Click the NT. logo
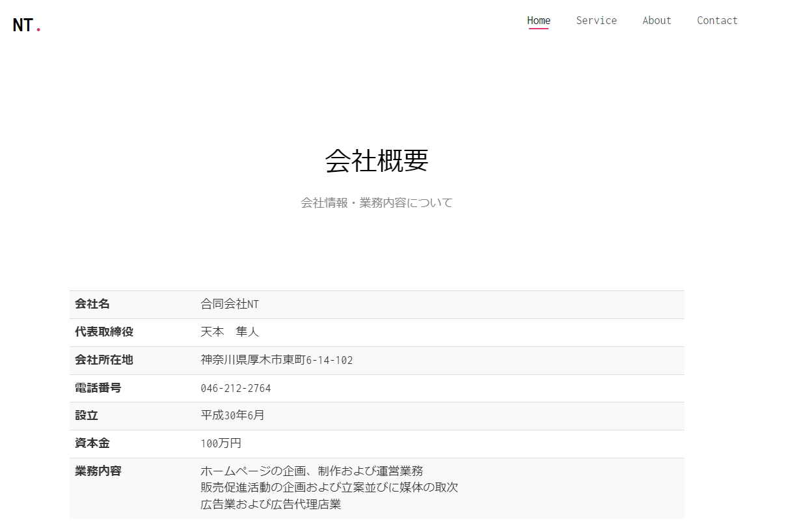Image resolution: width=812 pixels, height=530 pixels. click(27, 25)
